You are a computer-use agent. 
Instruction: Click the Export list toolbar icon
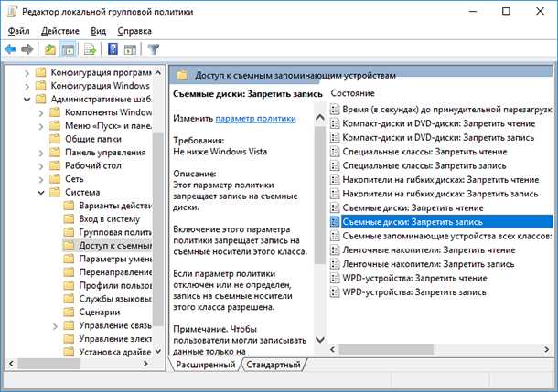[90, 49]
